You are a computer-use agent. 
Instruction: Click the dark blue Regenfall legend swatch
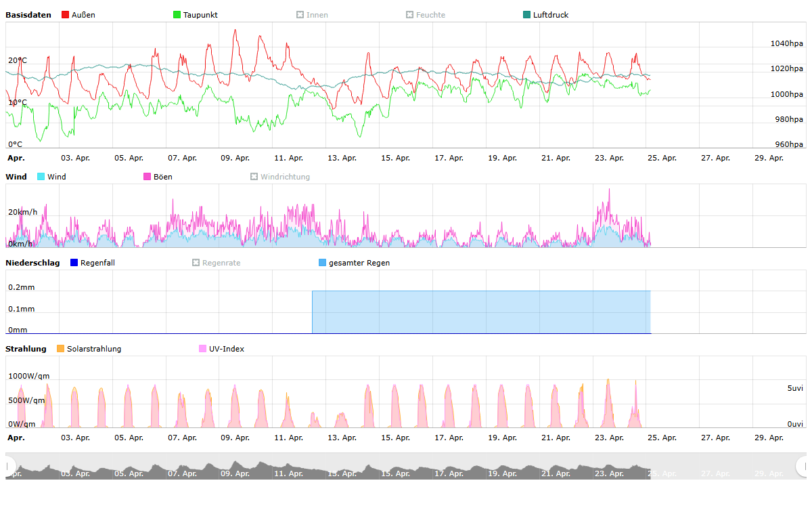[x=74, y=263]
